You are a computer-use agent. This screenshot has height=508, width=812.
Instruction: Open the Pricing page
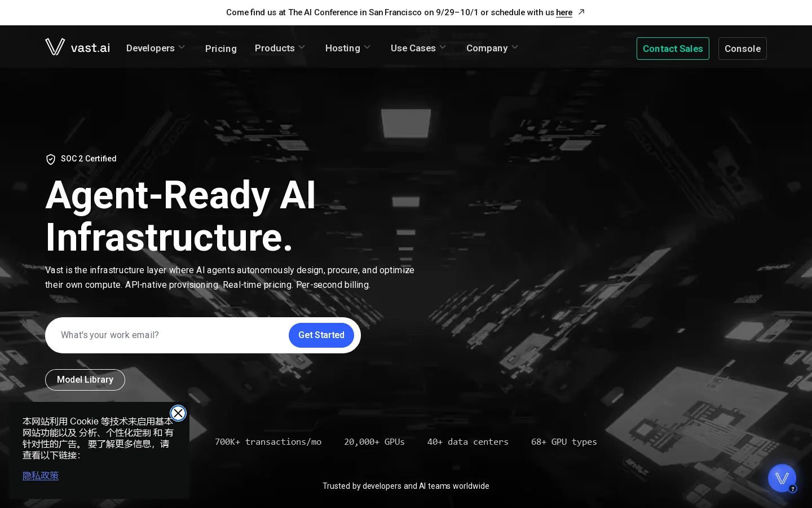(x=221, y=49)
